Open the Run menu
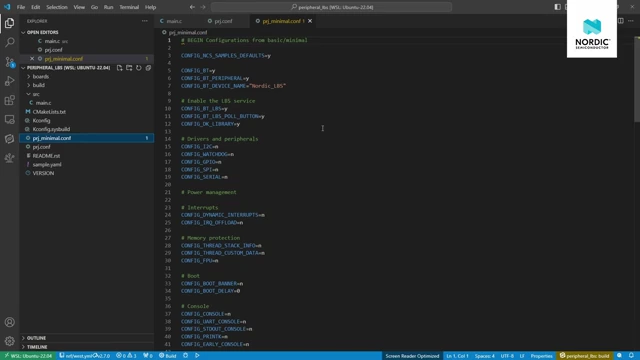This screenshot has width=640, height=360. 108,7
